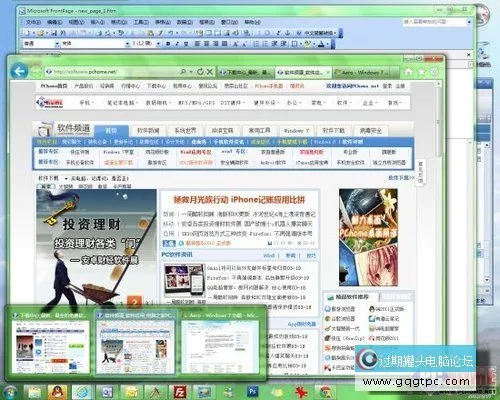Click the PChome site logo
This screenshot has width=500, height=400.
pos(50,103)
